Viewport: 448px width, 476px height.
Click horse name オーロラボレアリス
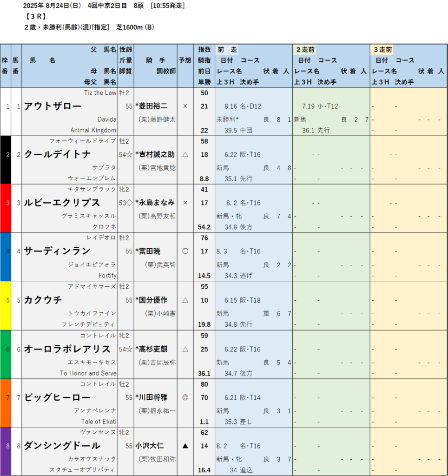[x=67, y=349]
